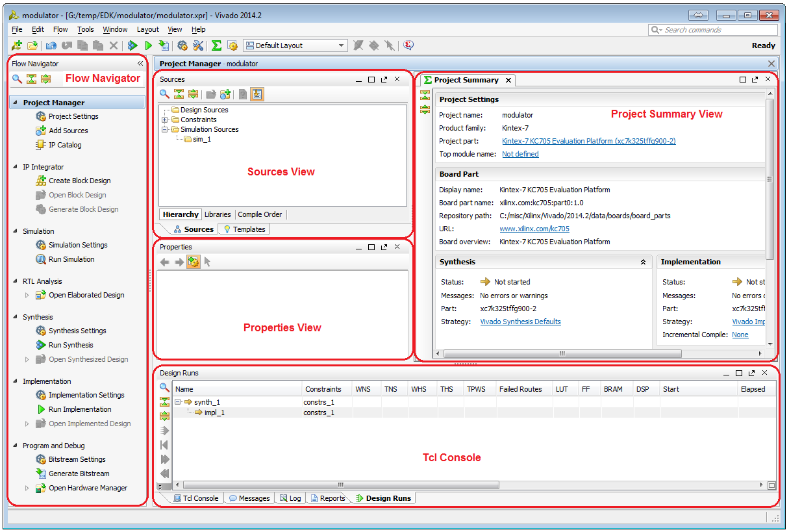The image size is (789, 532).
Task: Close the Project Summary tab
Action: pyautogui.click(x=508, y=80)
